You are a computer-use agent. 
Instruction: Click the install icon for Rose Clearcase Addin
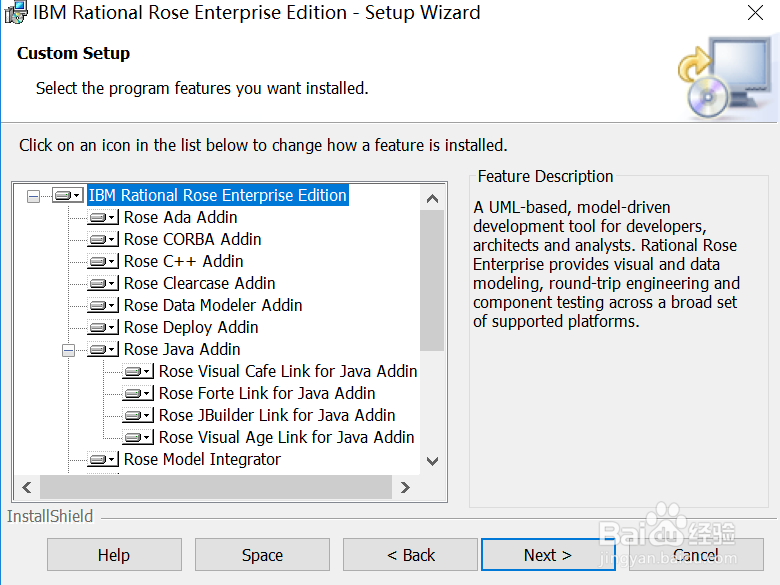(103, 284)
